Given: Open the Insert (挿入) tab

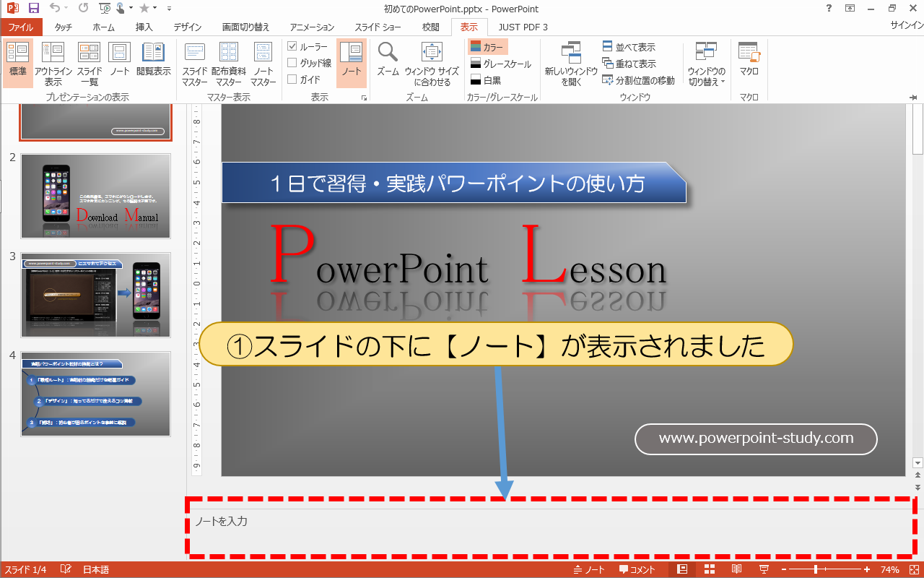Looking at the screenshot, I should pyautogui.click(x=144, y=27).
